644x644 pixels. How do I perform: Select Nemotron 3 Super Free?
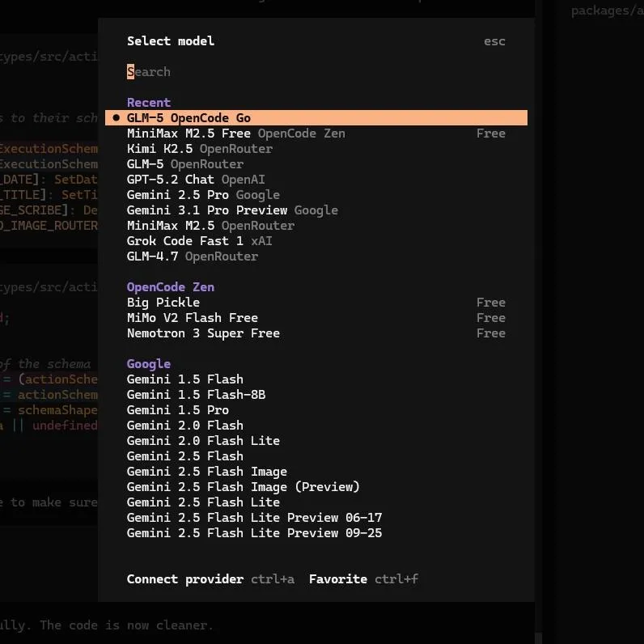tap(316, 333)
